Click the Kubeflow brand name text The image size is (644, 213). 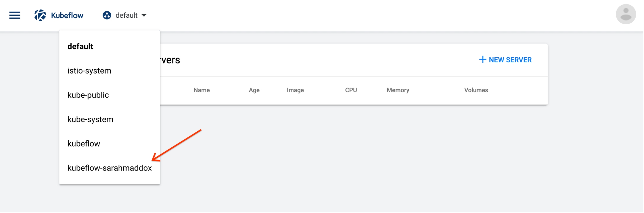coord(67,15)
